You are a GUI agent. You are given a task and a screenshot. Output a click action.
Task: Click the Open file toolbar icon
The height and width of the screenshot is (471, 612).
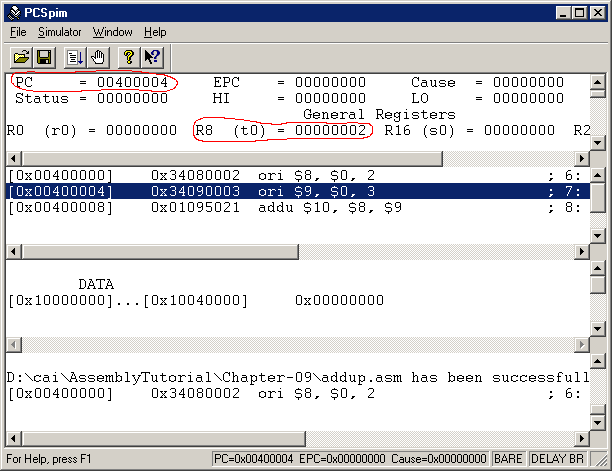[x=20, y=57]
